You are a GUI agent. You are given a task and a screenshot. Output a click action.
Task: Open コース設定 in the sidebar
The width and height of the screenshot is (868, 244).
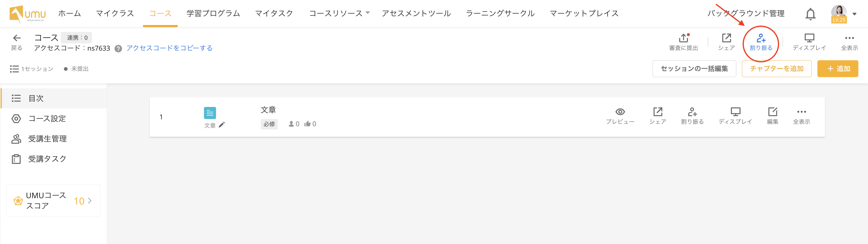click(x=47, y=119)
